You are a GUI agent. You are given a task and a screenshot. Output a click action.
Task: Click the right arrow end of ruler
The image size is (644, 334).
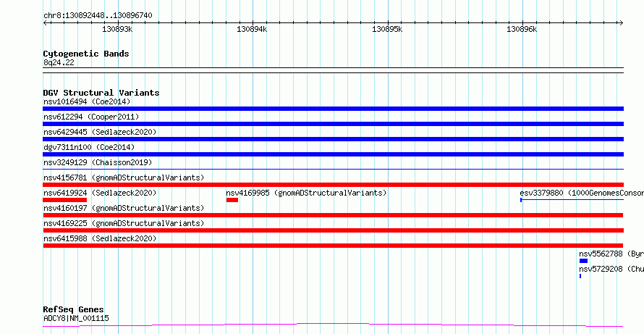(x=621, y=22)
